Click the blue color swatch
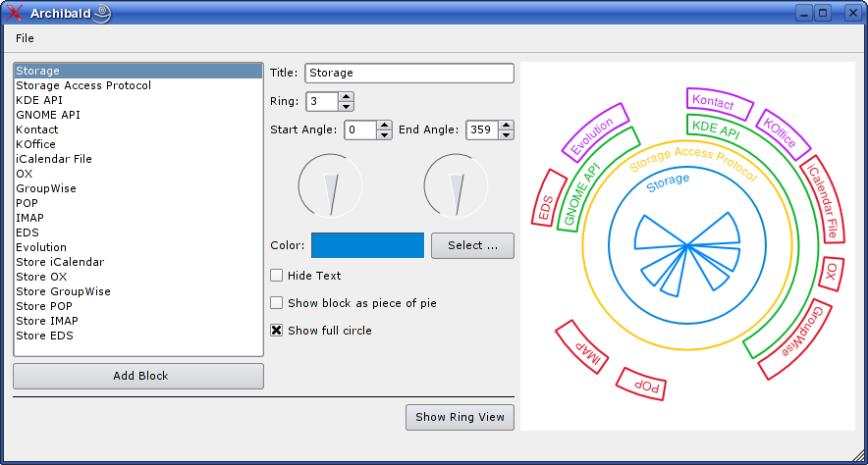 coord(367,245)
